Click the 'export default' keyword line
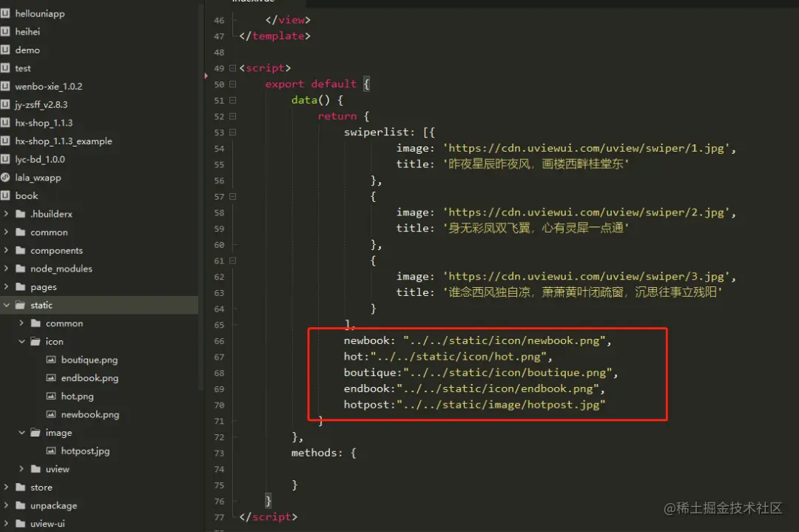The image size is (799, 532). coord(310,84)
